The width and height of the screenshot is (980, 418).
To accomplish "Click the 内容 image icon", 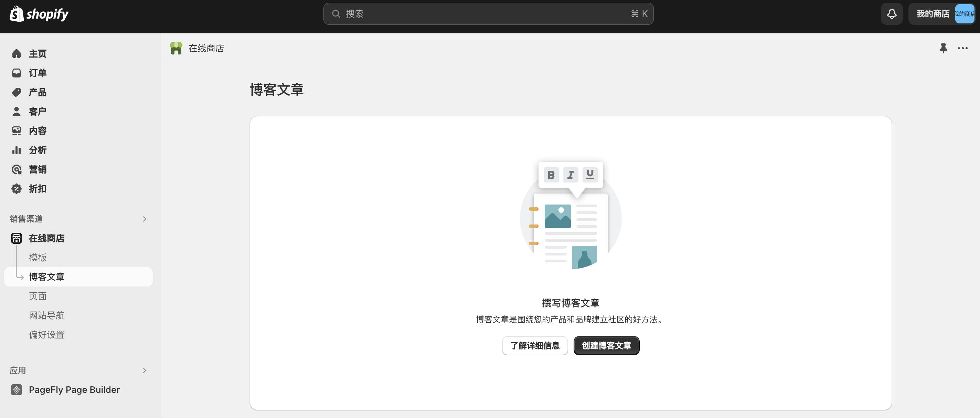I will pos(17,131).
